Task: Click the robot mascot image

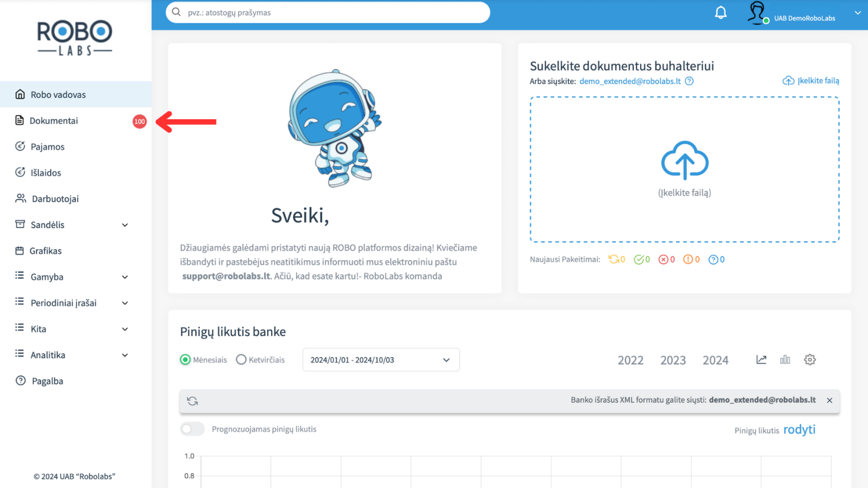Action: pos(334,128)
